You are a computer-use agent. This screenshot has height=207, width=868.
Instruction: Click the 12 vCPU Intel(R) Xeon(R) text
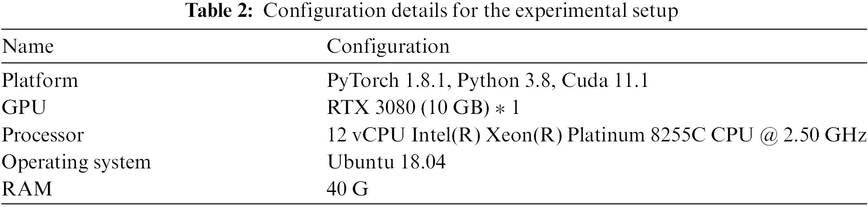coord(444,135)
